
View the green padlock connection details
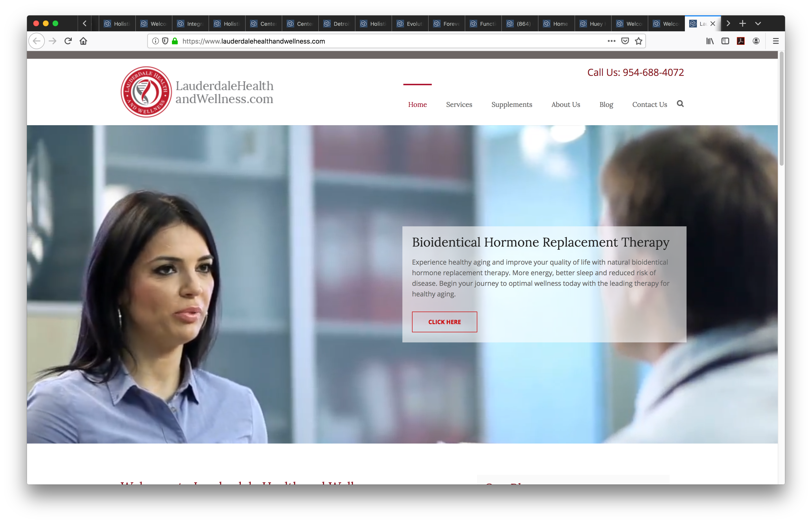click(x=175, y=41)
